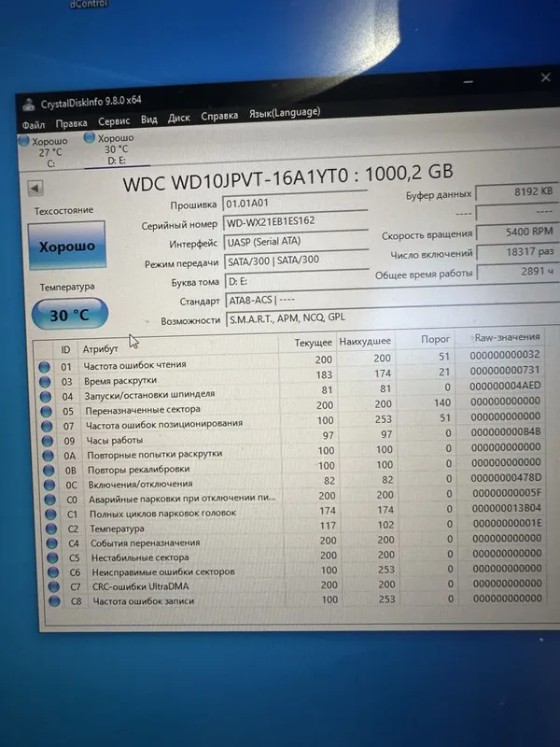Viewport: 560px width, 747px height.
Task: Click the serial number field WD-WX21EB1ES162
Action: tap(295, 220)
